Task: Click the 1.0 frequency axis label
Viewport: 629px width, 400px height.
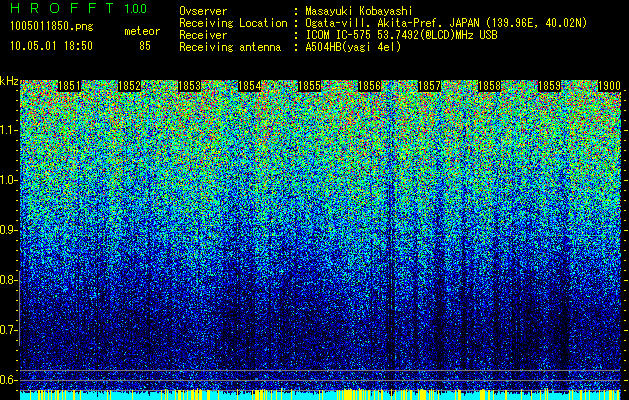Action: tap(9, 180)
